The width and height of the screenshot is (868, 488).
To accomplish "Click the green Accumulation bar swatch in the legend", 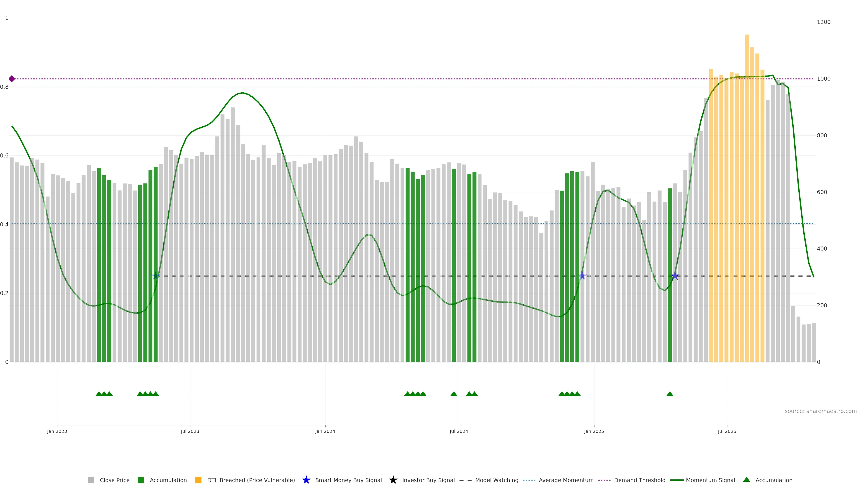I will click(141, 480).
